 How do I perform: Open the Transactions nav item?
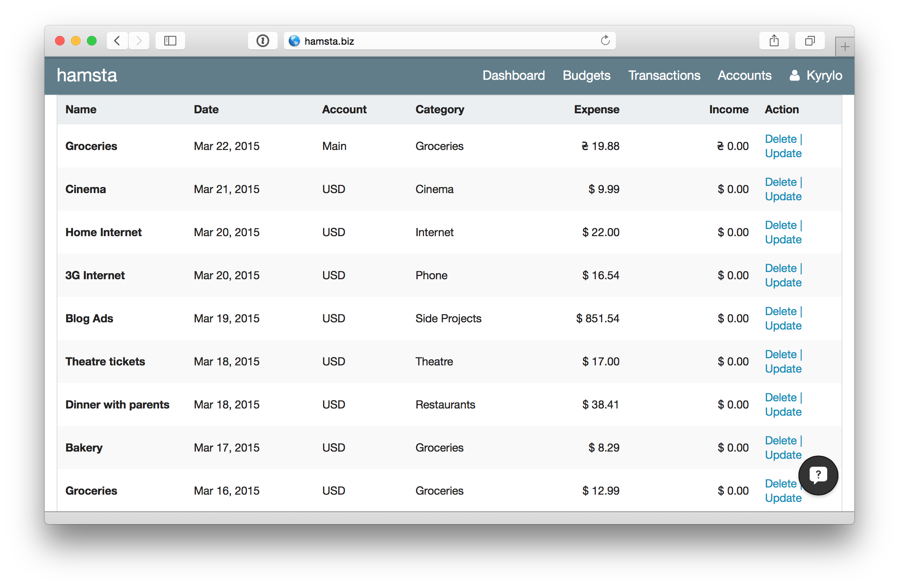664,75
